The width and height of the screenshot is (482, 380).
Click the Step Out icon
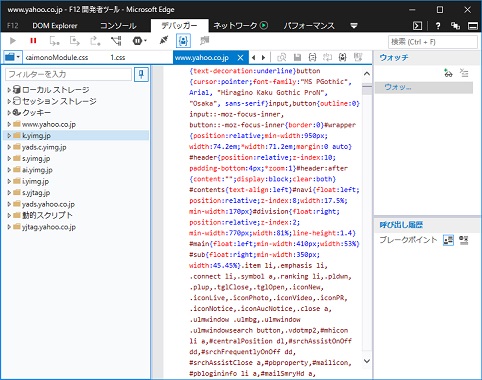tap(95, 41)
